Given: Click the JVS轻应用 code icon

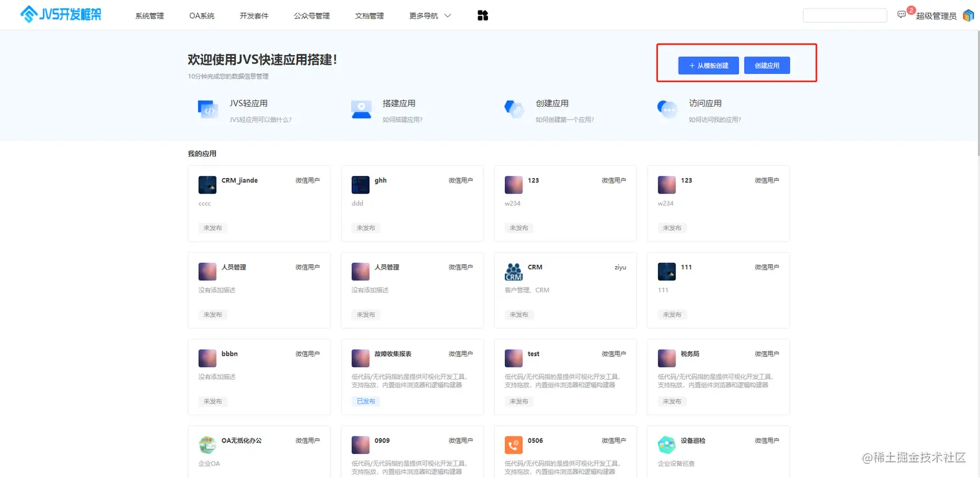Looking at the screenshot, I should (x=208, y=109).
